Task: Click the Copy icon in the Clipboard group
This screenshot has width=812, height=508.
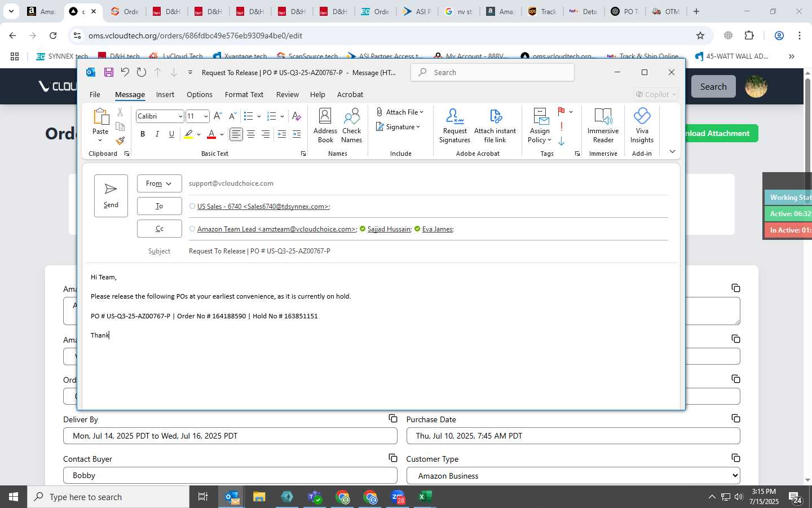Action: [x=120, y=126]
